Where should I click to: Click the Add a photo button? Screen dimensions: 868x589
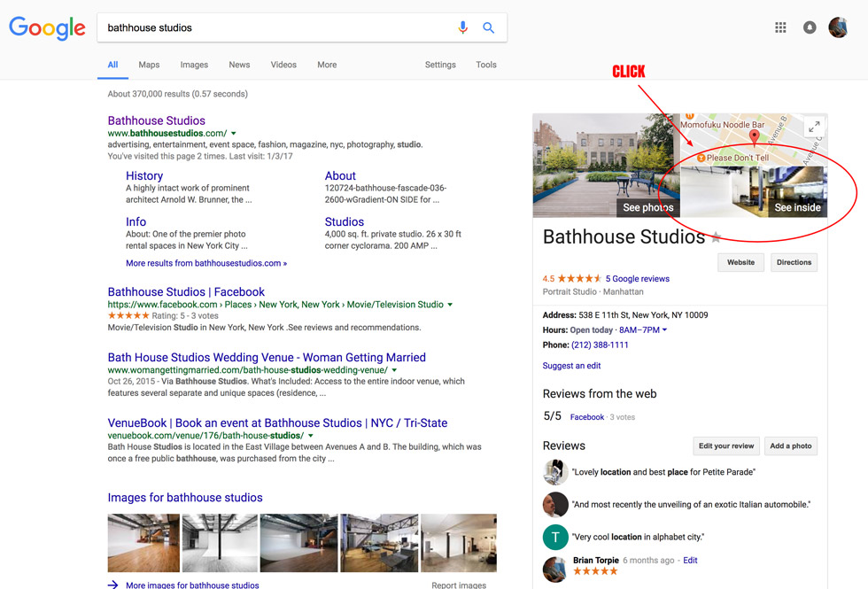point(790,446)
